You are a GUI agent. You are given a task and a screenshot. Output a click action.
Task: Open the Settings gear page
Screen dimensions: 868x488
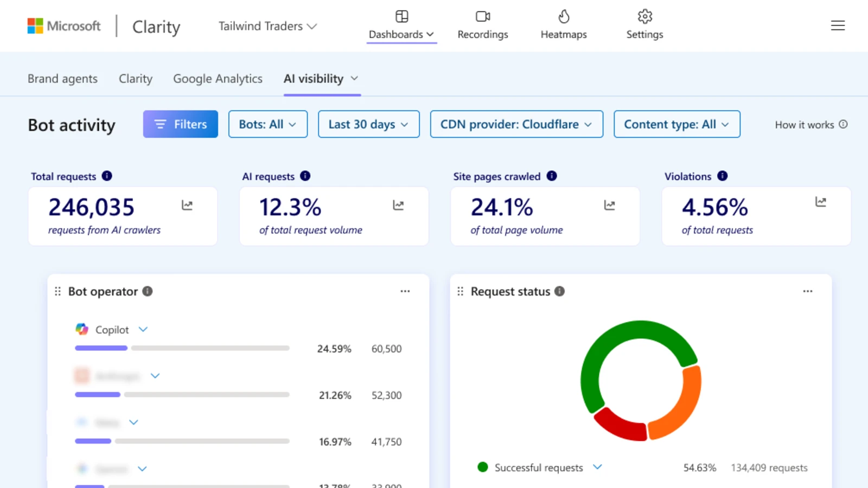[x=644, y=25]
